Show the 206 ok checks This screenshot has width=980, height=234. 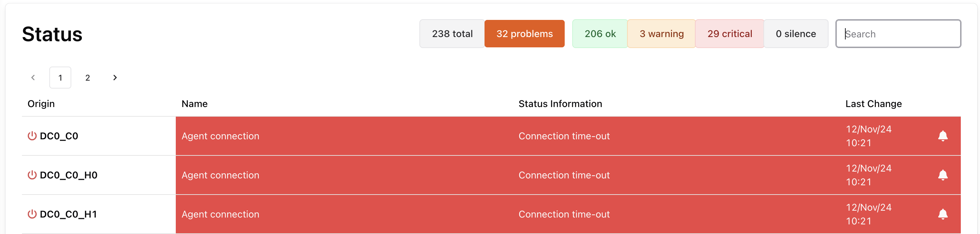pyautogui.click(x=600, y=34)
